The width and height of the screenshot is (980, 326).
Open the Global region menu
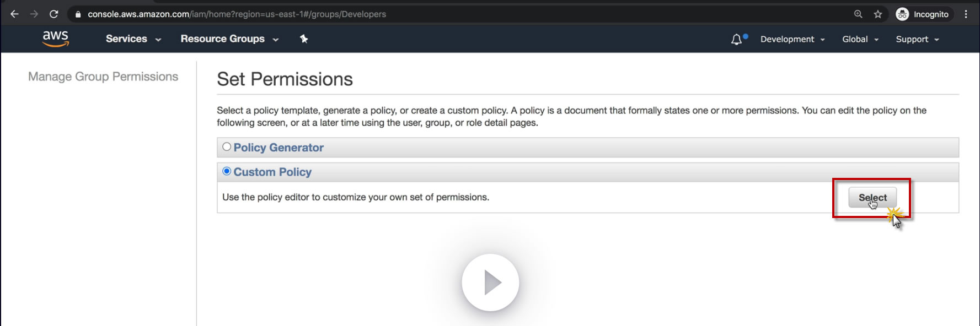click(x=860, y=39)
